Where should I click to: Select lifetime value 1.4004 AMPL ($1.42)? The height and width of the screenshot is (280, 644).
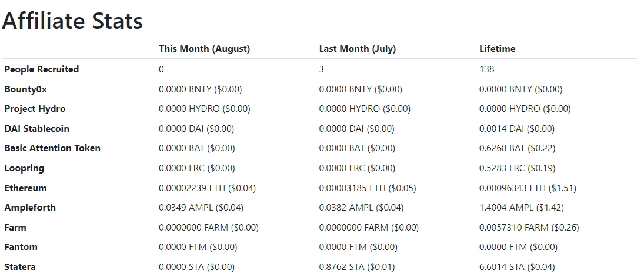(x=522, y=208)
